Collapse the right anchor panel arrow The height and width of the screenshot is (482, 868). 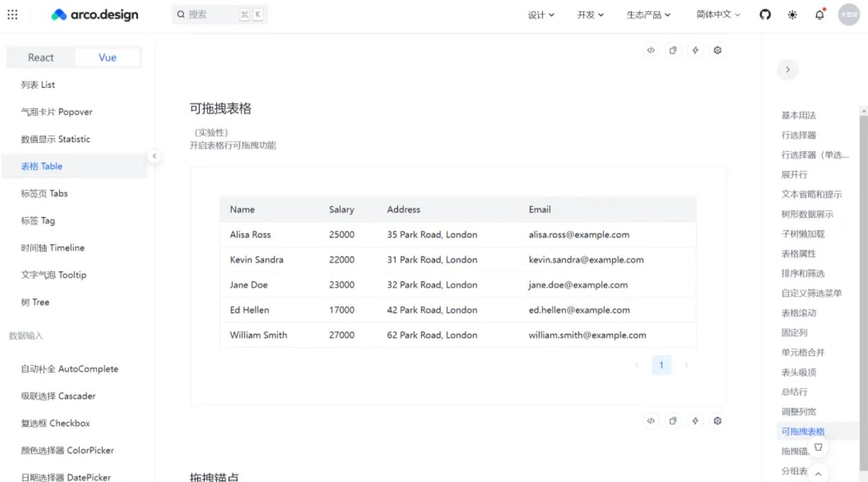click(x=787, y=69)
